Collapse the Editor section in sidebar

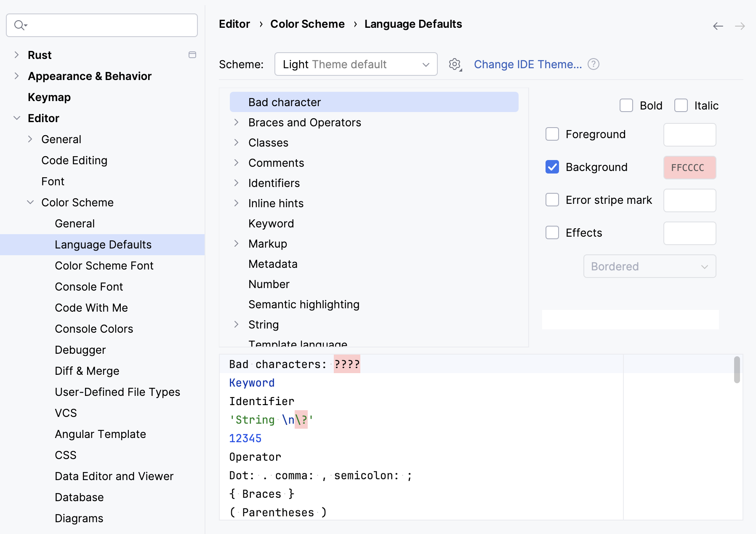[17, 118]
